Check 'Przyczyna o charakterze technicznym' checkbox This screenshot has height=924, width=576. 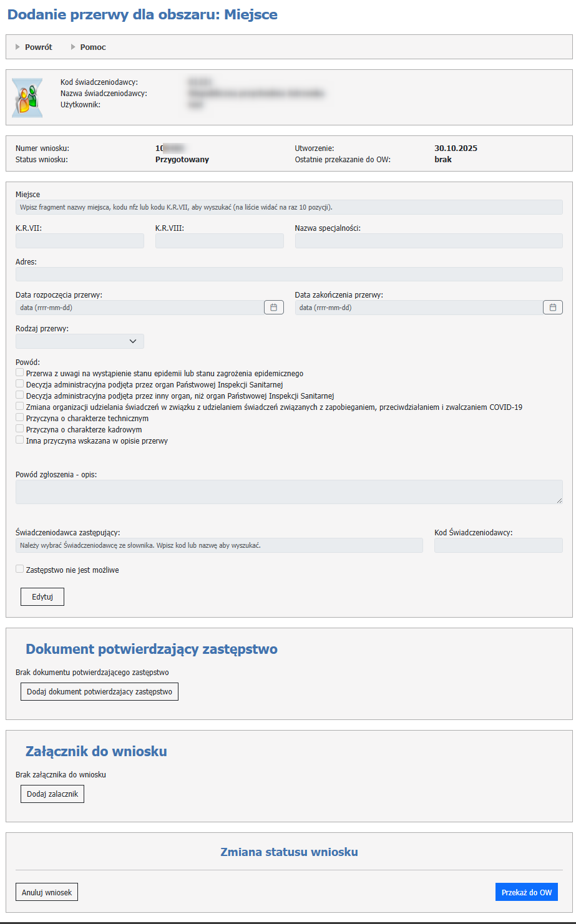pos(20,417)
